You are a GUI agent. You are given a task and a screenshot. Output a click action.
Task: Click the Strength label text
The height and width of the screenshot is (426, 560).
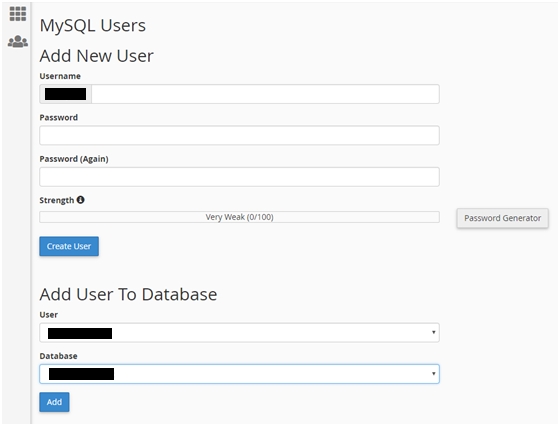click(57, 200)
